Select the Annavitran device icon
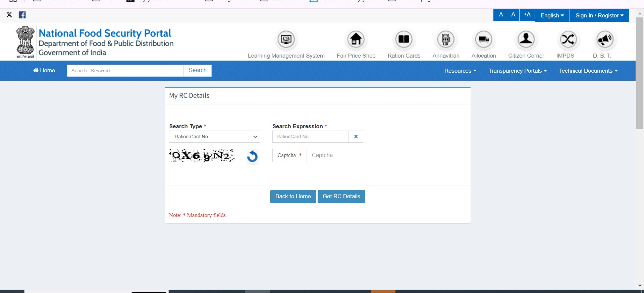The width and height of the screenshot is (644, 293). tap(446, 40)
